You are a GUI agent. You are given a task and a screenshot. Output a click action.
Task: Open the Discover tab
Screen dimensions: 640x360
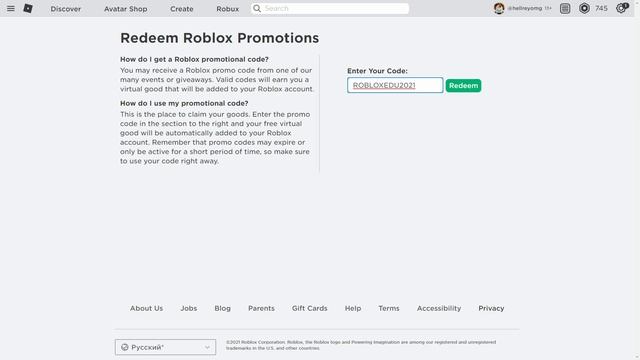click(66, 9)
